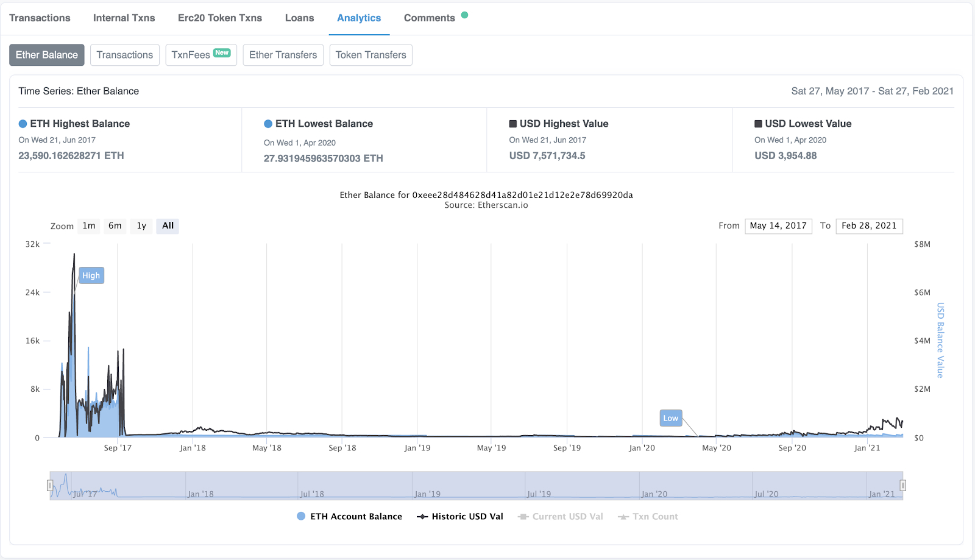Viewport: 975px width, 560px height.
Task: Select the Ether Balance chart button
Action: (47, 55)
